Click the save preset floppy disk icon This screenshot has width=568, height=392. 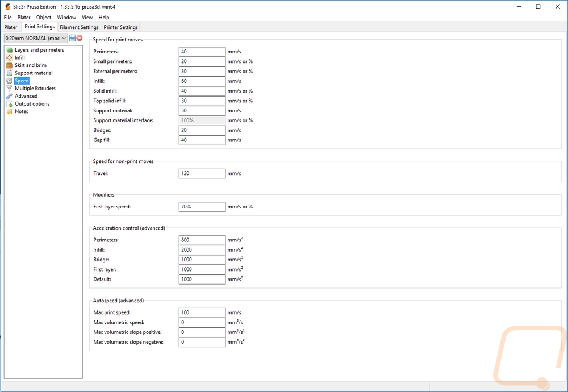[73, 38]
